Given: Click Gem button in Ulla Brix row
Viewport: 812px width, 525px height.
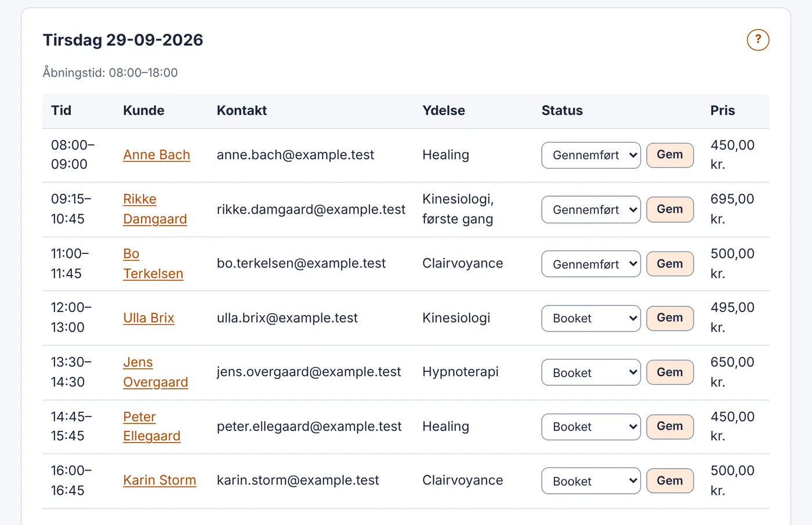Looking at the screenshot, I should (670, 318).
